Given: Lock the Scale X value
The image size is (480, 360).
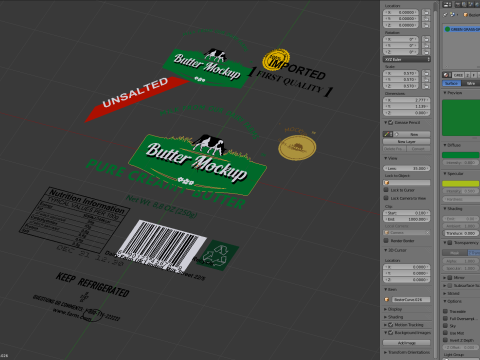Looking at the screenshot, I should 426,73.
